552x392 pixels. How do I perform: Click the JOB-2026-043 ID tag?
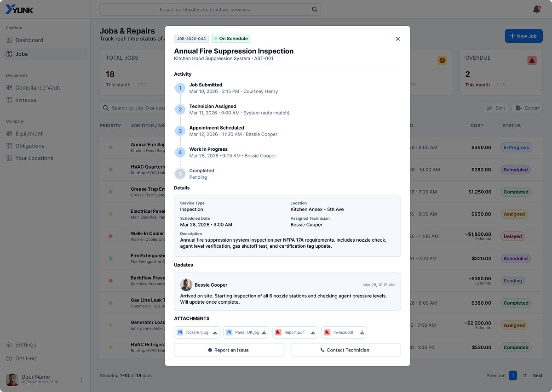tap(191, 39)
